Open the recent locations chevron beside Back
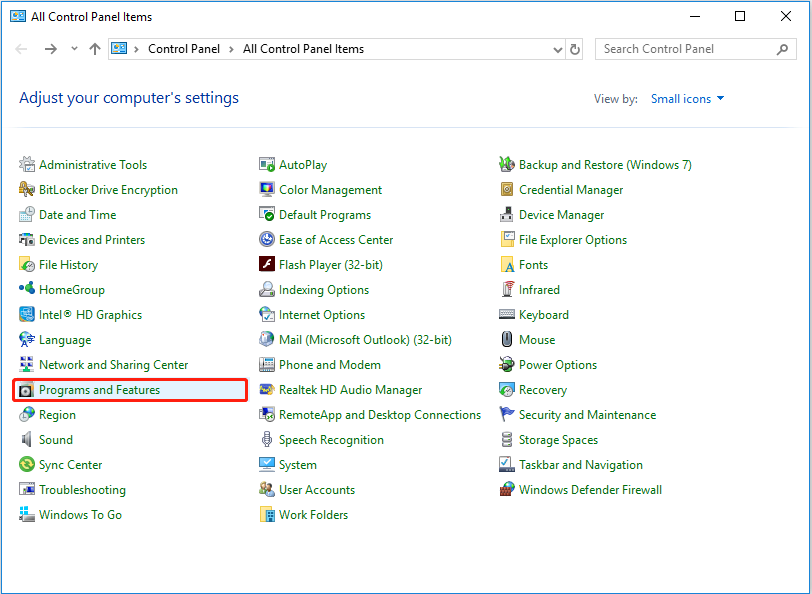This screenshot has width=812, height=594. pyautogui.click(x=73, y=48)
